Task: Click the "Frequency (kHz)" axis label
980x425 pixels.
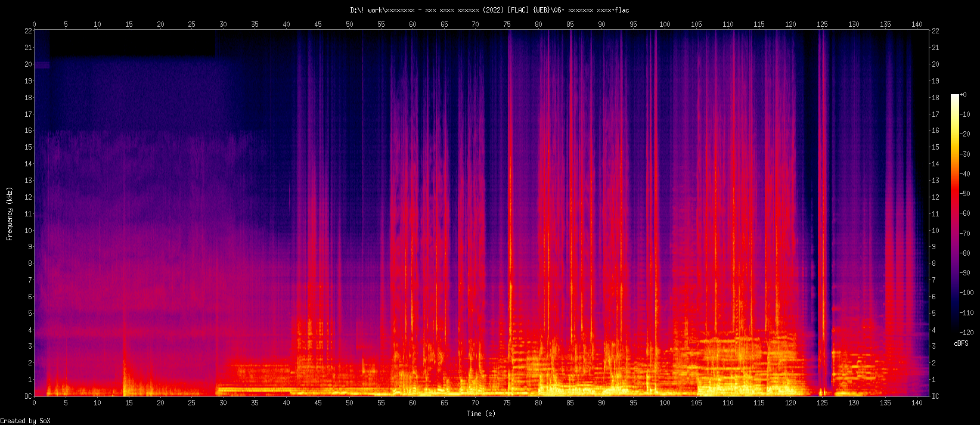Action: tap(10, 213)
